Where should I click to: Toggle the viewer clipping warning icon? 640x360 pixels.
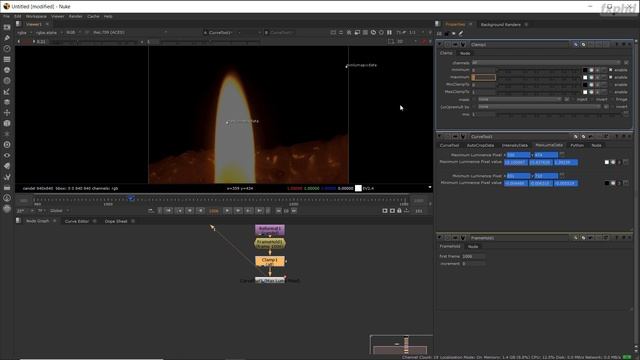tap(424, 41)
